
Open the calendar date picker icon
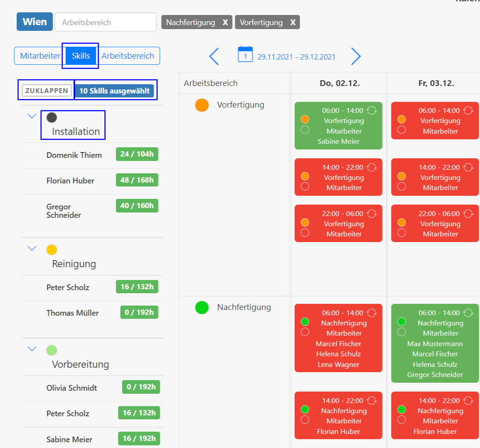click(245, 54)
